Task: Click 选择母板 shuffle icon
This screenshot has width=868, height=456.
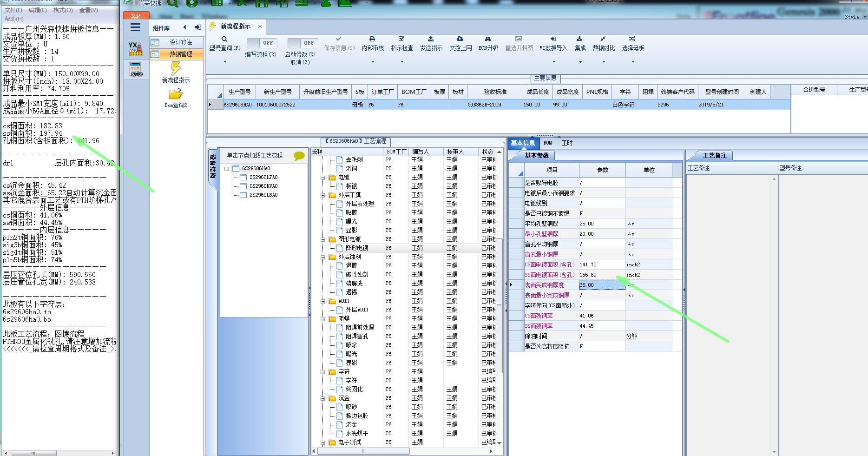Action: [x=632, y=39]
